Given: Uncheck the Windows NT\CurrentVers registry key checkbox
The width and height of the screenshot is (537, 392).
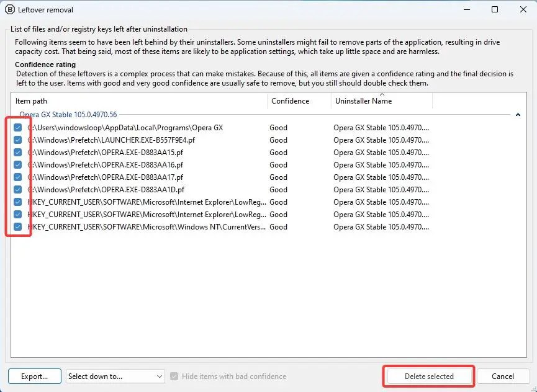Looking at the screenshot, I should click(18, 227).
